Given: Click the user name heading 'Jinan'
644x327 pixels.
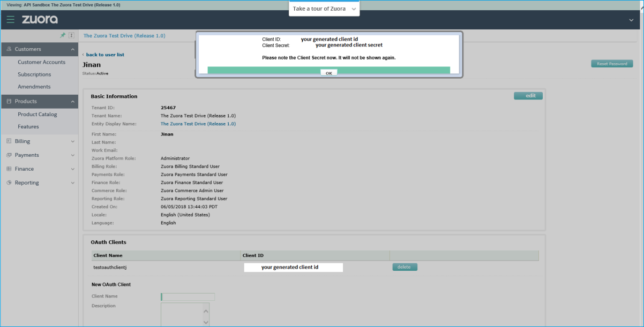Looking at the screenshot, I should tap(92, 65).
